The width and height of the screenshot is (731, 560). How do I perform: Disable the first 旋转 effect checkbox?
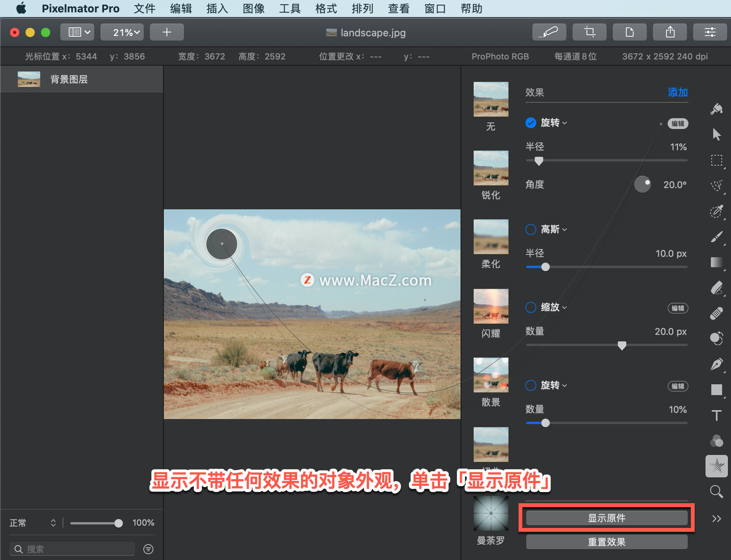pos(531,123)
